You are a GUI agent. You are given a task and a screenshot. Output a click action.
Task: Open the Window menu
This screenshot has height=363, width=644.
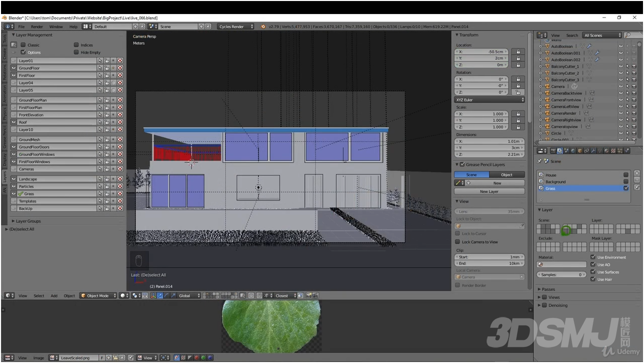(56, 27)
